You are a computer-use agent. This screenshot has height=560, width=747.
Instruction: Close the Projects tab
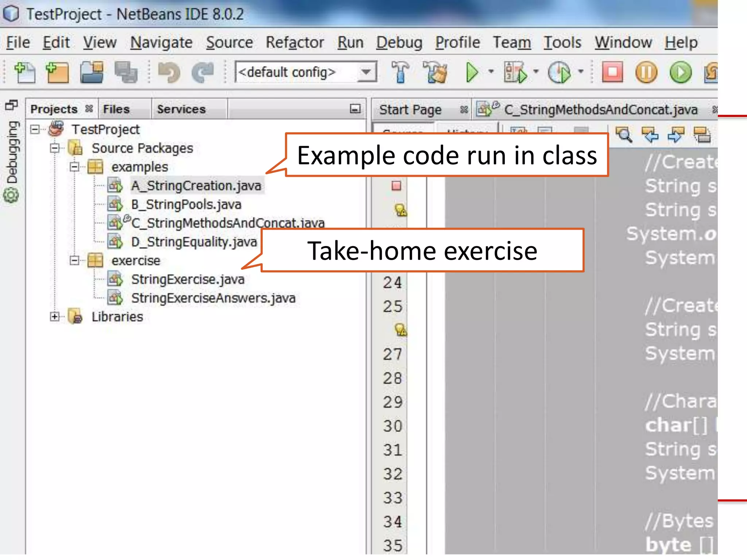coord(89,108)
